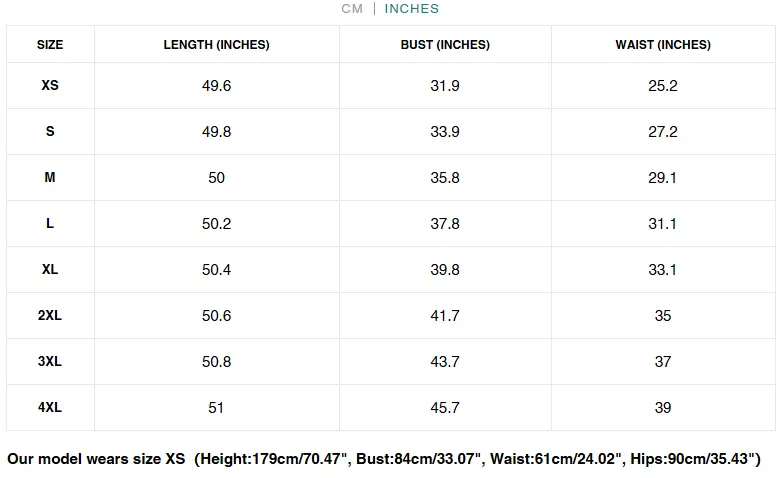
Task: Select the INCHES unit option
Action: point(412,9)
